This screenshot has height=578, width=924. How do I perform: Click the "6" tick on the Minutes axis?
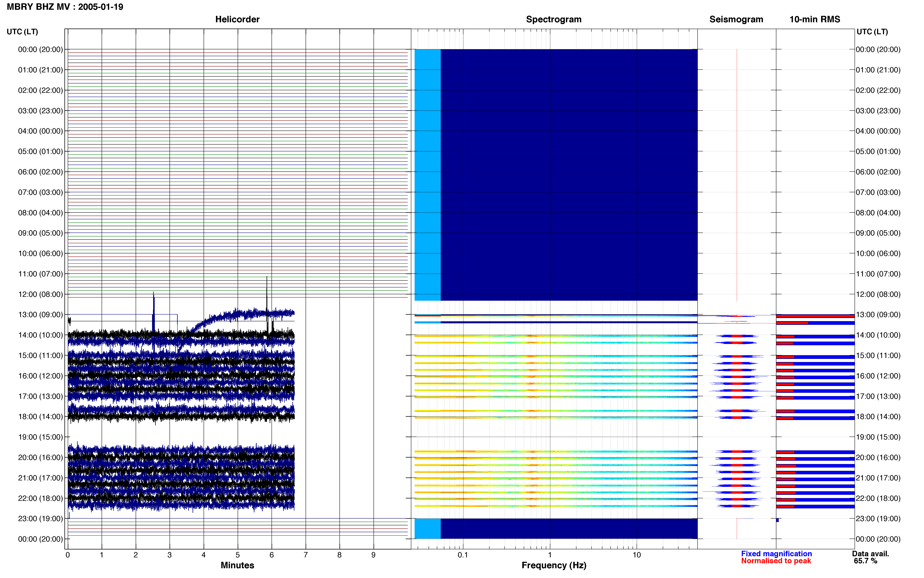pyautogui.click(x=272, y=555)
